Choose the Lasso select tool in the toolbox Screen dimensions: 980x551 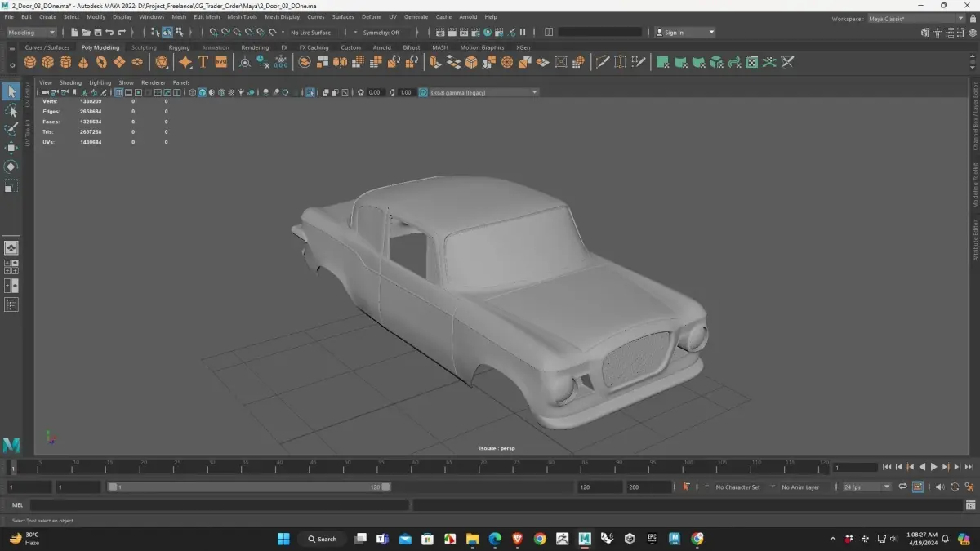coord(11,110)
